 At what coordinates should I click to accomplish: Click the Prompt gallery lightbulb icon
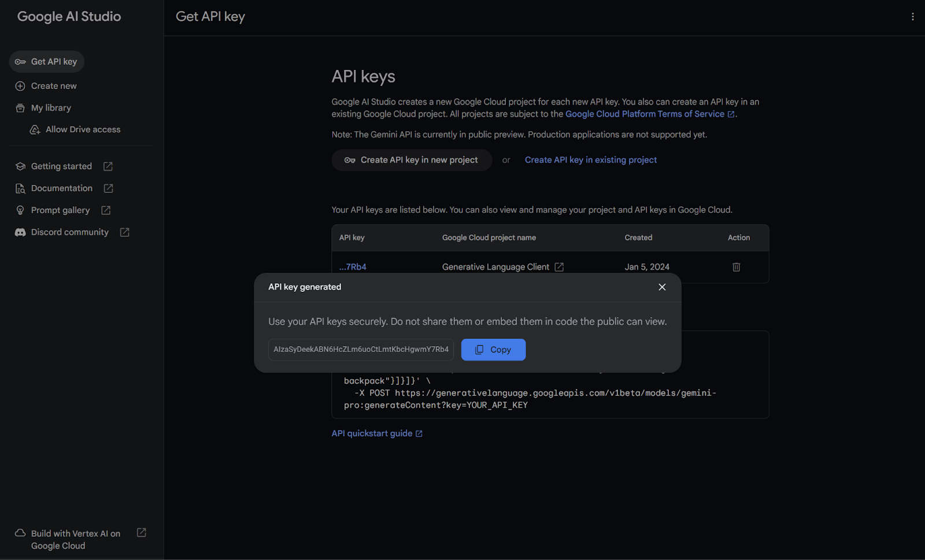pyautogui.click(x=20, y=210)
